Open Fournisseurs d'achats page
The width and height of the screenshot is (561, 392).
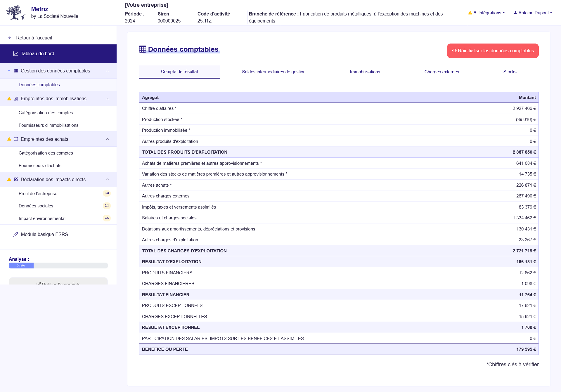pos(40,165)
